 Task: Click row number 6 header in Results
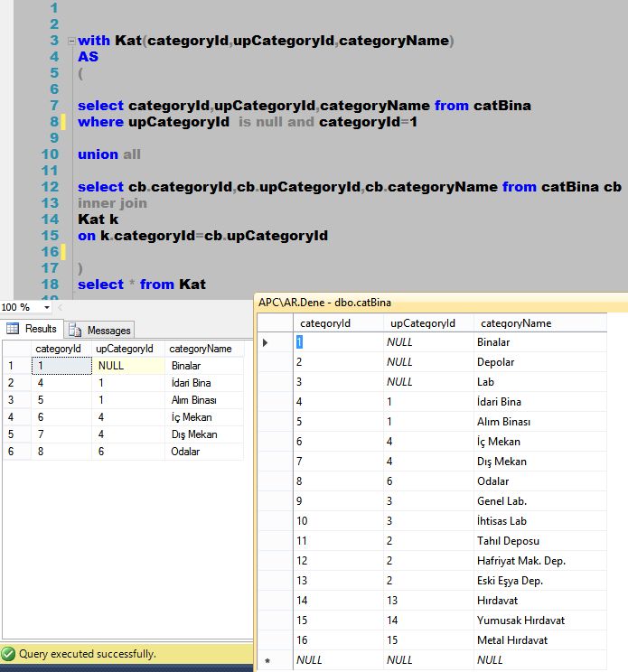pos(17,452)
